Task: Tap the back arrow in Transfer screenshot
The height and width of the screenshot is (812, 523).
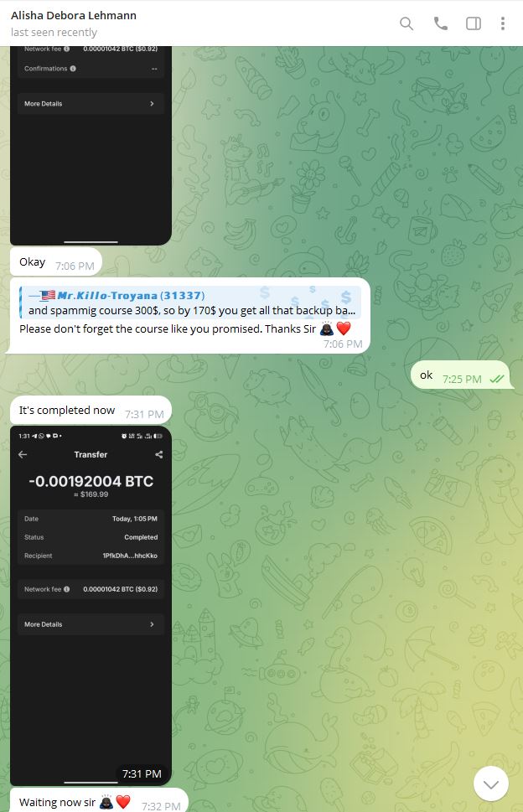Action: pos(23,455)
